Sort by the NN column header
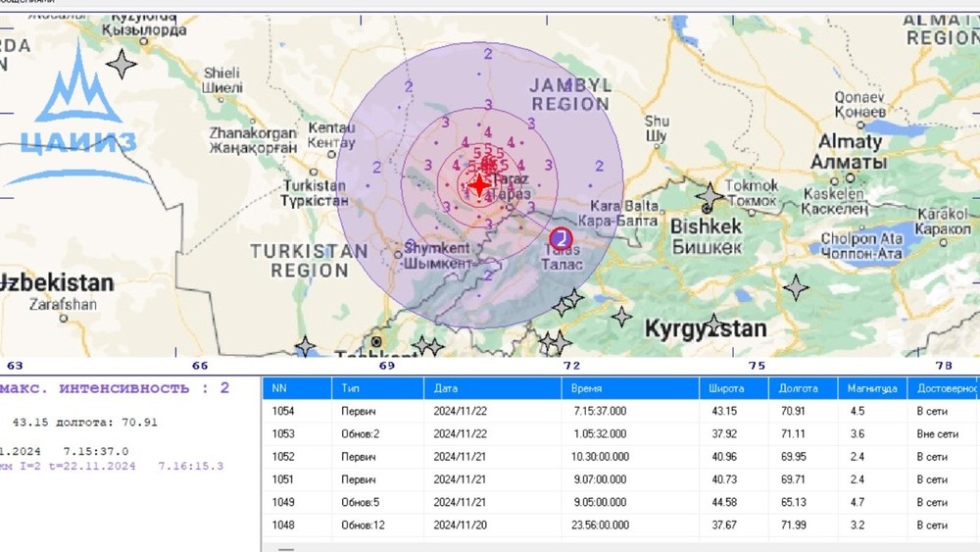 point(280,388)
